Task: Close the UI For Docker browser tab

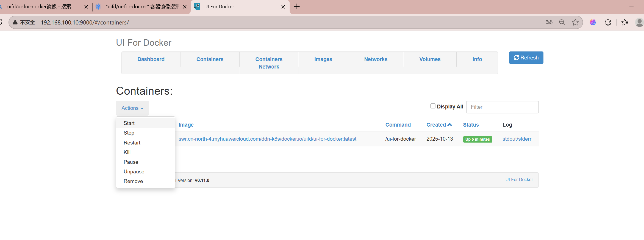Action: click(283, 7)
